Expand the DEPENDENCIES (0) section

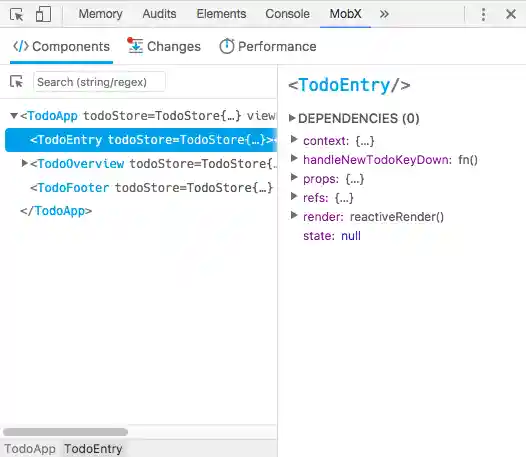pyautogui.click(x=292, y=118)
